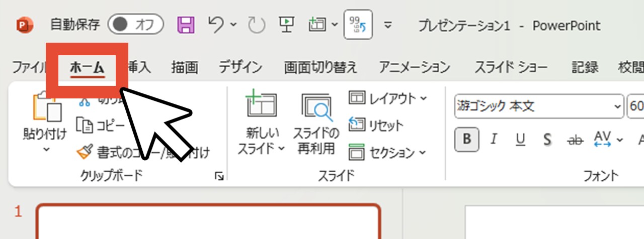This screenshot has height=239, width=644.
Task: Switch to the デザイン tab
Action: [240, 67]
